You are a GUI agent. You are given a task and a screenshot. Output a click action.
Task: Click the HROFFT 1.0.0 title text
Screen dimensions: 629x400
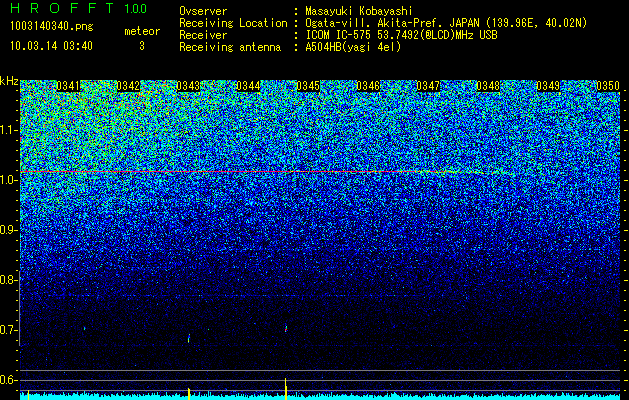click(79, 8)
